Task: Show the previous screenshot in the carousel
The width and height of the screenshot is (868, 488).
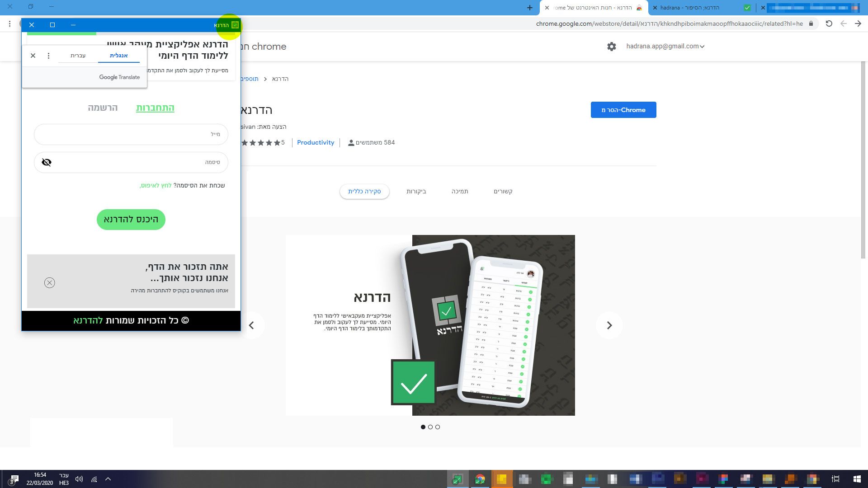Action: coord(251,325)
